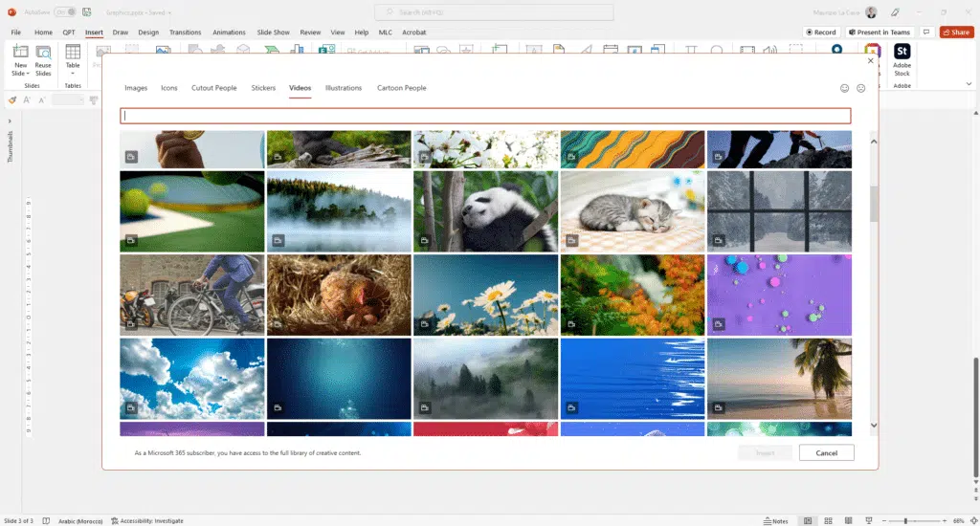This screenshot has width=980, height=526.
Task: Click the happy smiley feedback icon
Action: (x=844, y=88)
